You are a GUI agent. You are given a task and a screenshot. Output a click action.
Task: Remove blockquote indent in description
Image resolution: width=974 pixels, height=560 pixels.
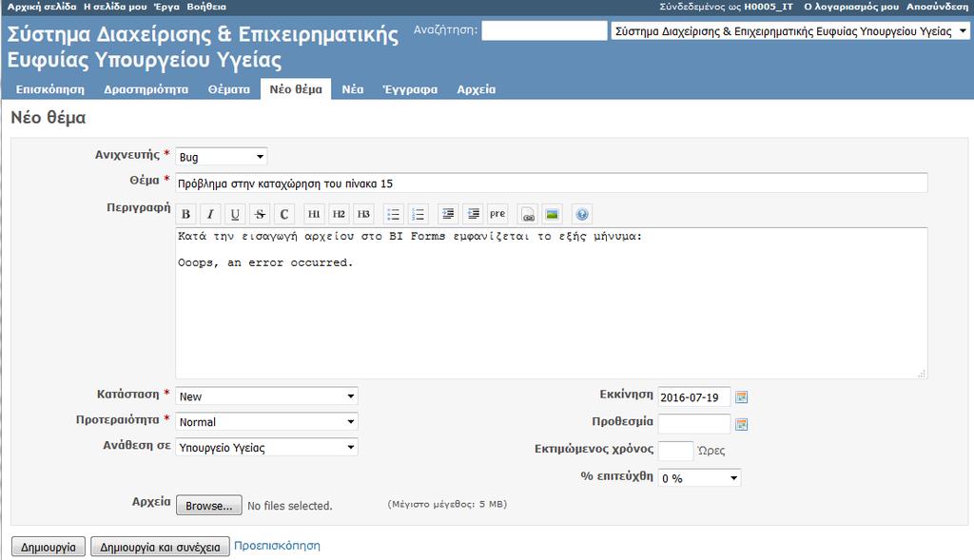tap(473, 214)
